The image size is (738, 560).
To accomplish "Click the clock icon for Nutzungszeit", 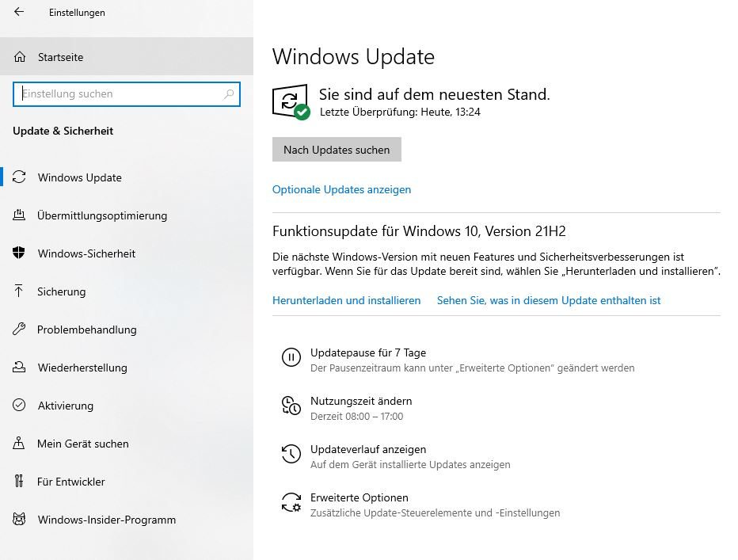I will 291,406.
